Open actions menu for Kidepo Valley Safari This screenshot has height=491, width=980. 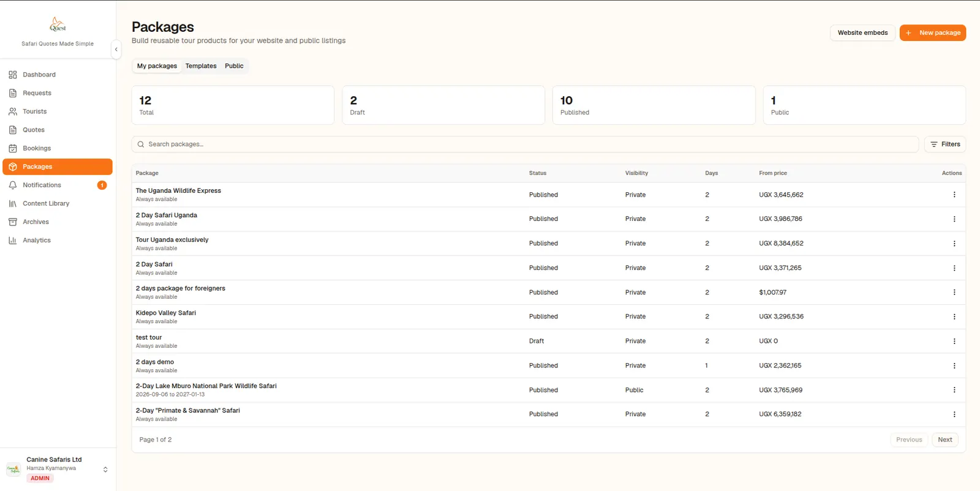pos(954,317)
